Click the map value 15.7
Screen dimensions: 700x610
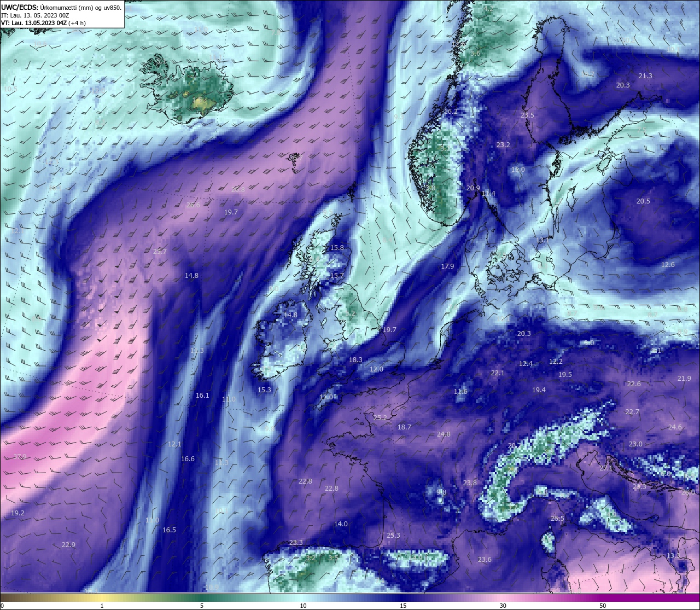[x=337, y=276]
